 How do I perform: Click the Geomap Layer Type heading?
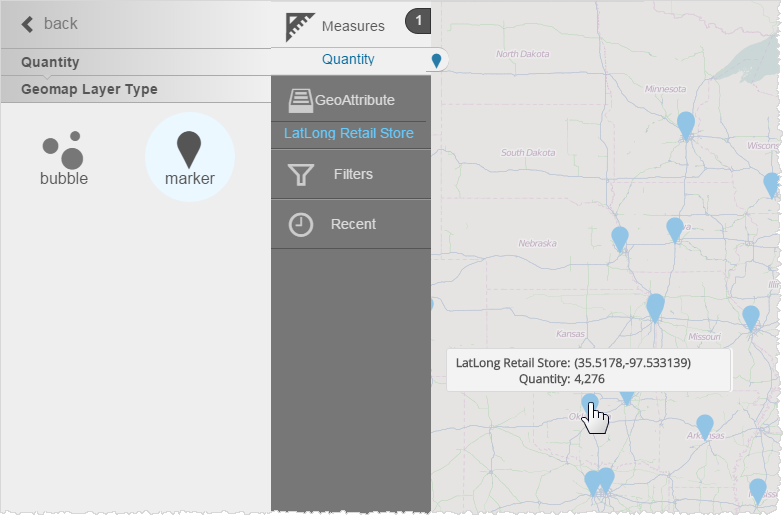tap(89, 89)
